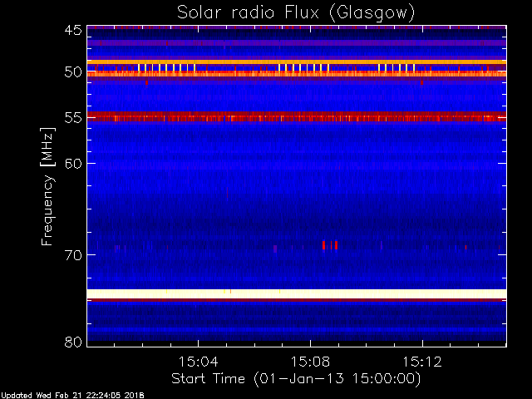Click the '50' frequency tick label
Viewport: 532px width, 399px height.
pos(73,72)
